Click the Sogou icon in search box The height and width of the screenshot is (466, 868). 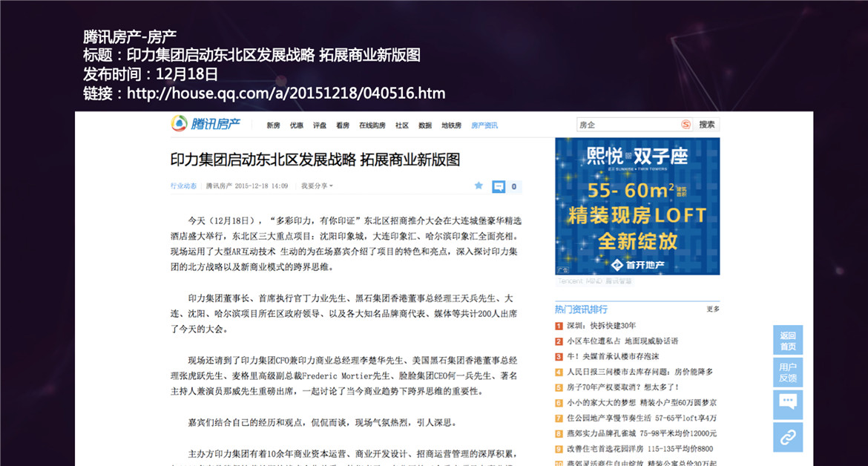[x=685, y=125]
